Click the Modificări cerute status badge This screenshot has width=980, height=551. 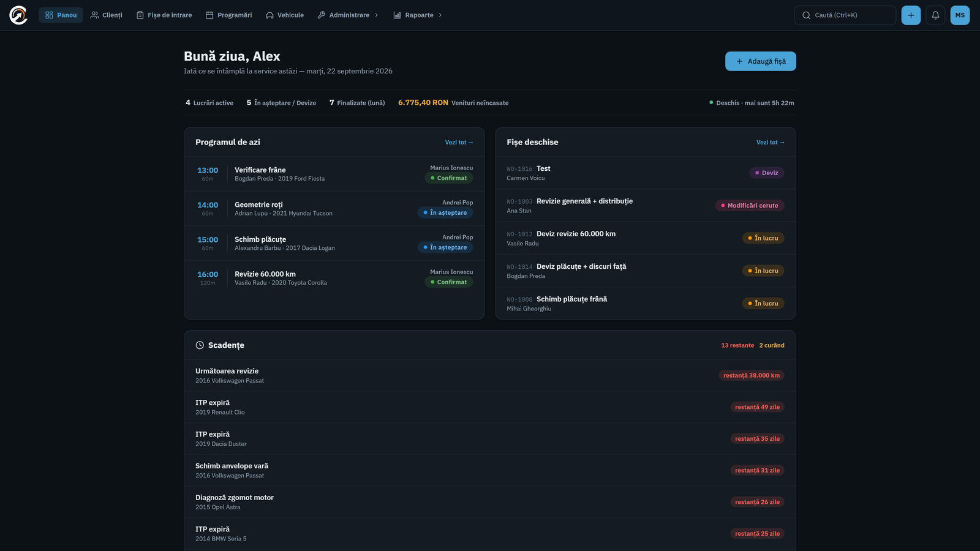pyautogui.click(x=750, y=206)
